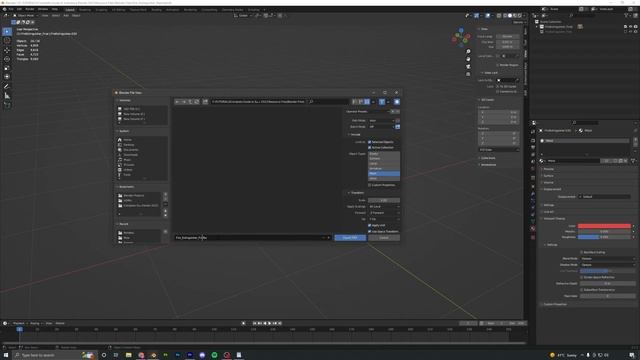Click the red viewport display color swatch
The height and width of the screenshot is (360, 640).
click(x=604, y=226)
